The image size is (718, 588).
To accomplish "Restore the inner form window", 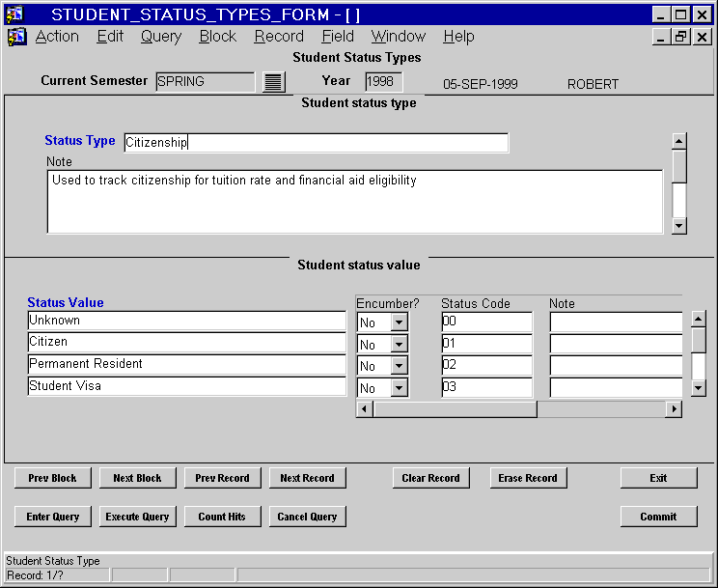I will point(680,37).
